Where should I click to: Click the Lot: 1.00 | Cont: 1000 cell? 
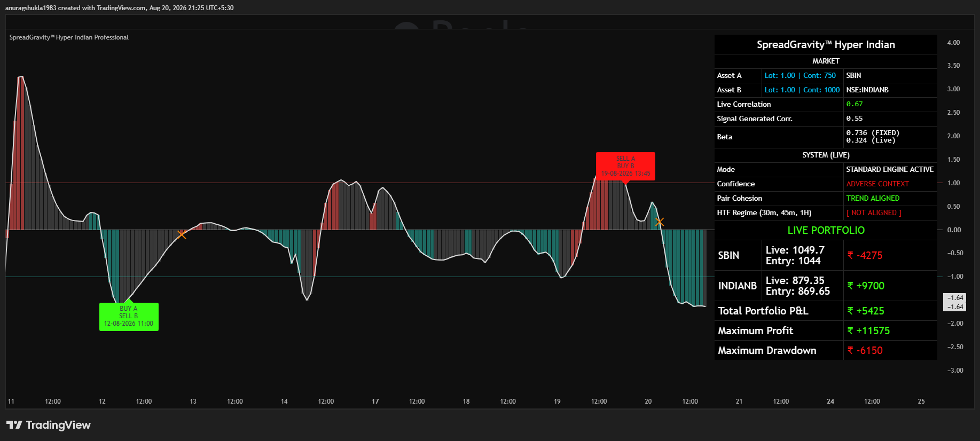[x=802, y=90]
